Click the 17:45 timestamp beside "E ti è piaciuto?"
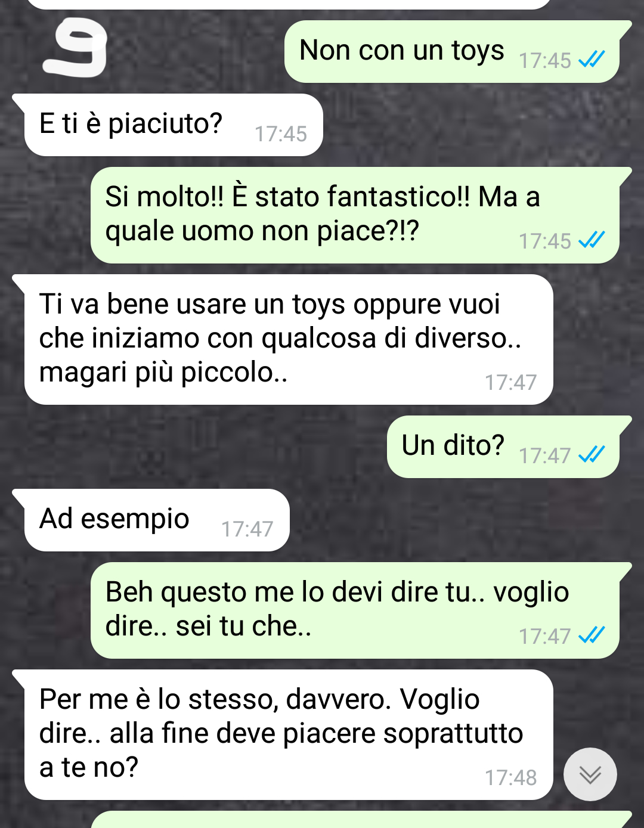The image size is (644, 828). 280,134
